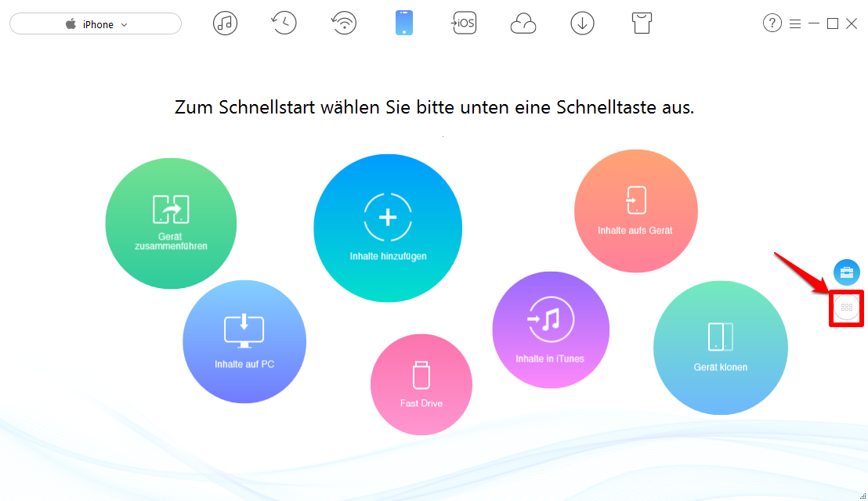
Task: Select Gerät zusammenführen circle
Action: 170,223
